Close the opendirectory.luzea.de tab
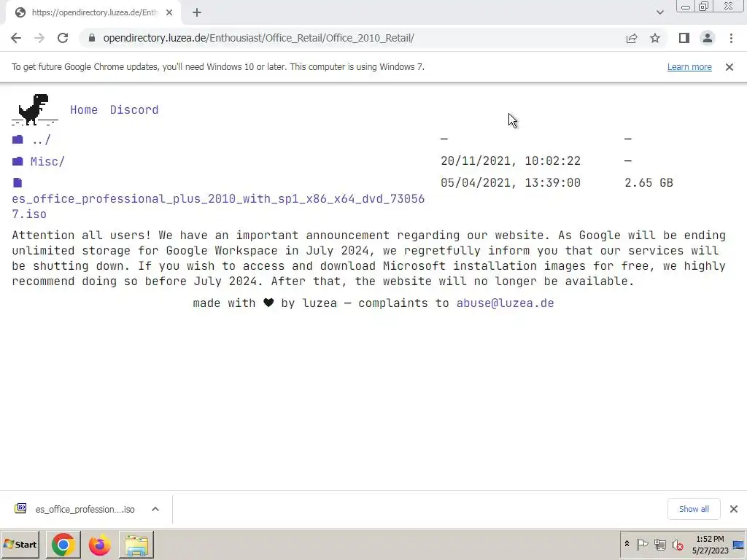This screenshot has height=560, width=747. point(169,13)
